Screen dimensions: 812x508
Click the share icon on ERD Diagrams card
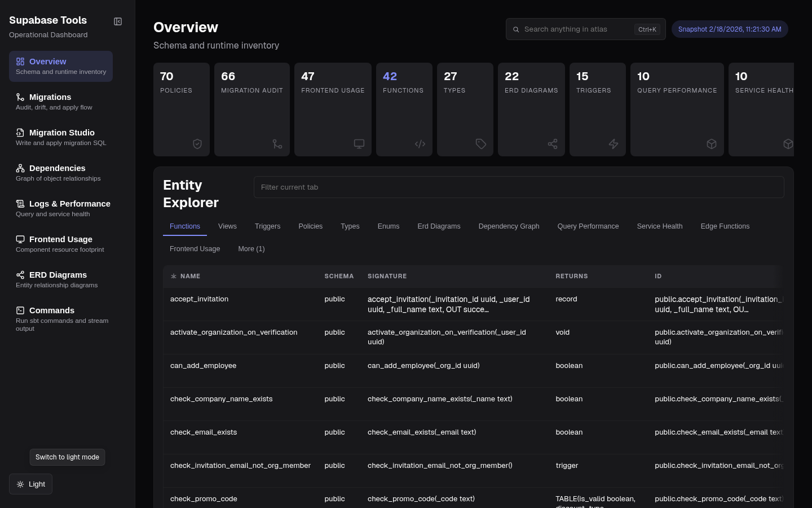pos(553,144)
